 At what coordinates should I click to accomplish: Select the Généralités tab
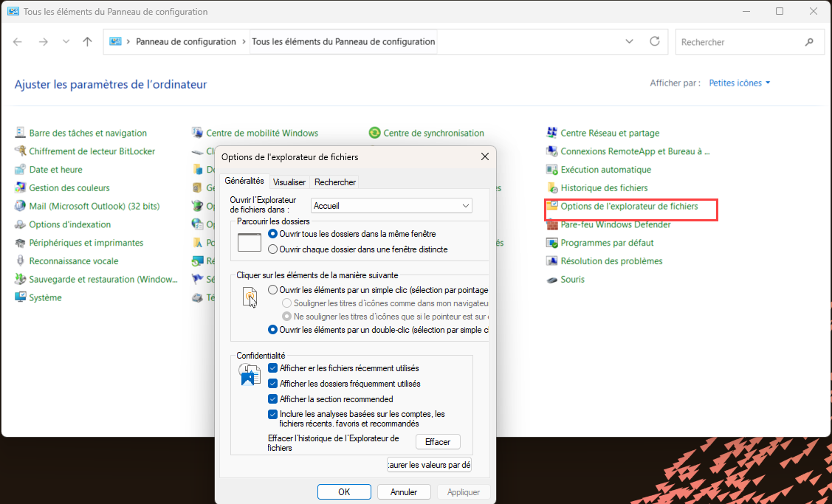click(x=244, y=181)
